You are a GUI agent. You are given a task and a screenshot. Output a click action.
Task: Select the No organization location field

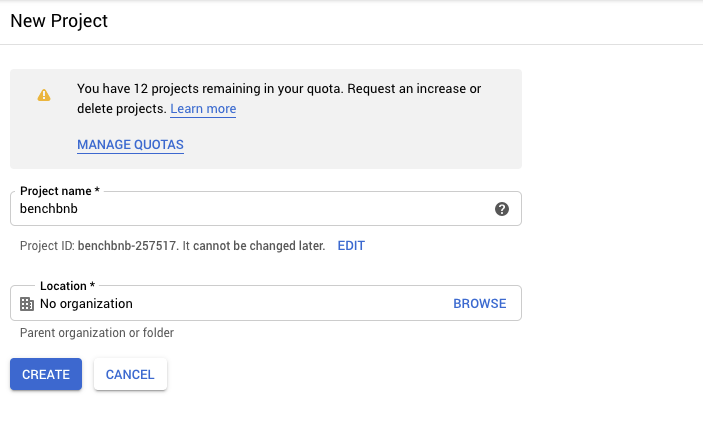[x=265, y=303]
